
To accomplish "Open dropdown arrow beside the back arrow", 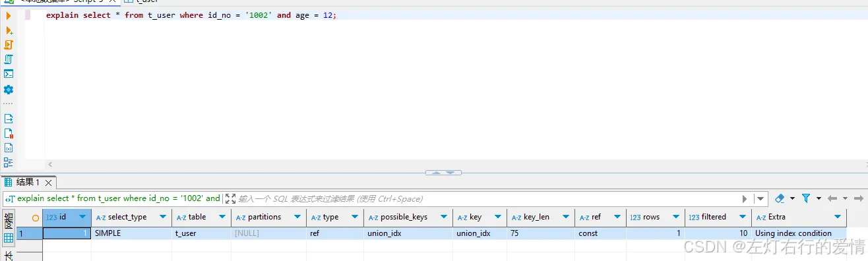I will click(845, 198).
